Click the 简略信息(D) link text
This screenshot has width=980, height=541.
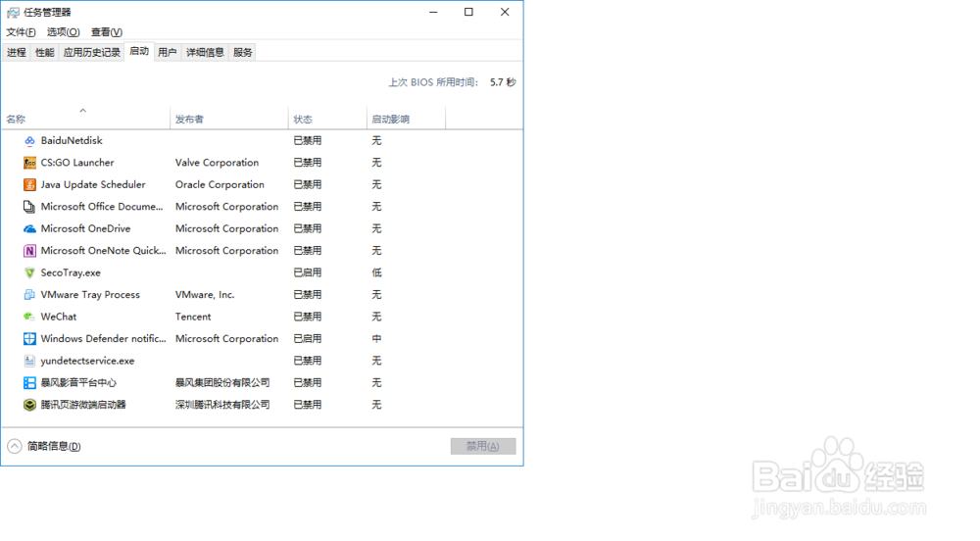54,446
